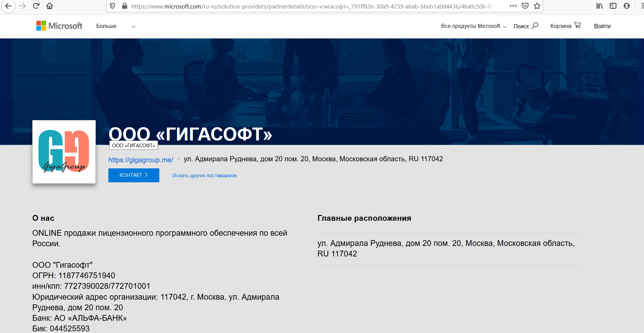Open the browser library icon
The height and width of the screenshot is (333, 644).
point(600,6)
